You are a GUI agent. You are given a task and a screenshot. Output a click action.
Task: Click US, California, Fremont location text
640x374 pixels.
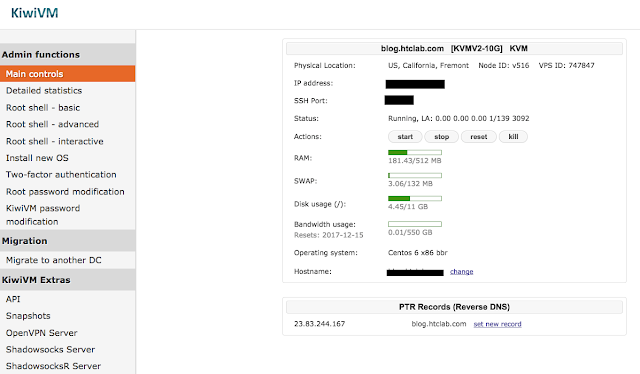[428, 65]
